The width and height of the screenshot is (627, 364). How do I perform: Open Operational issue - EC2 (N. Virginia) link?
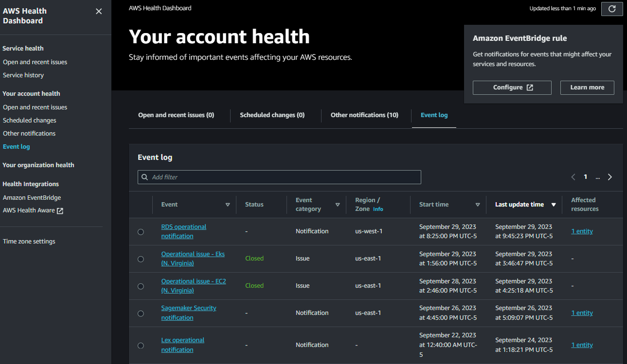coord(194,286)
